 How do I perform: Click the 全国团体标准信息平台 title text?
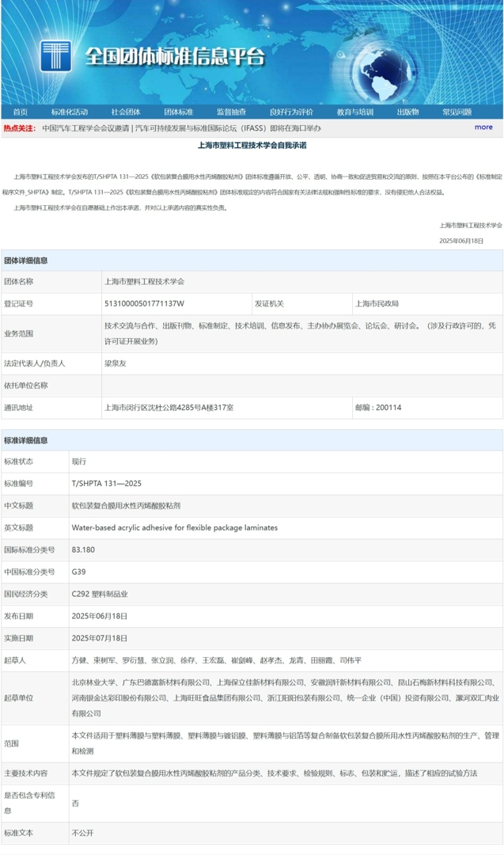click(175, 57)
